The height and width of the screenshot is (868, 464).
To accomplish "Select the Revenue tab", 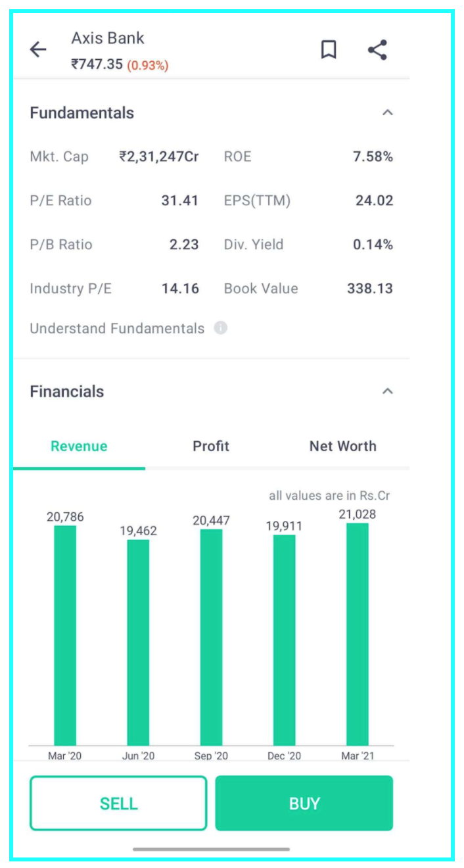I will (x=79, y=446).
